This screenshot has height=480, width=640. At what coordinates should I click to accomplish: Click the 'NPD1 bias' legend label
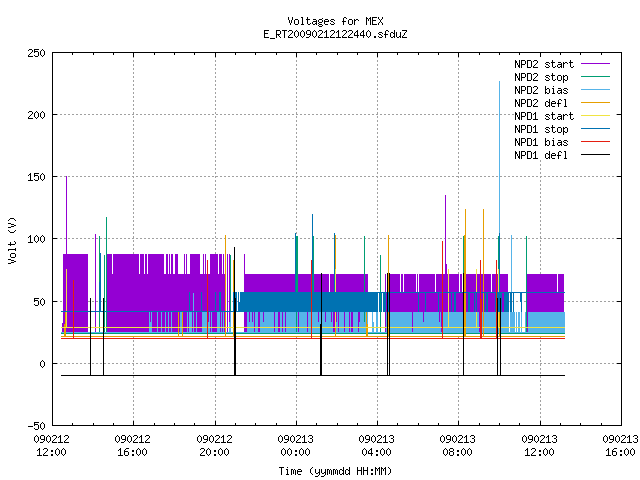[541, 142]
